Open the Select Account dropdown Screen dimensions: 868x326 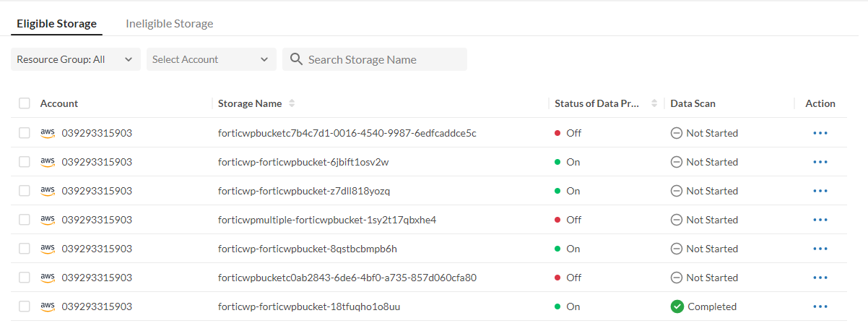[211, 59]
